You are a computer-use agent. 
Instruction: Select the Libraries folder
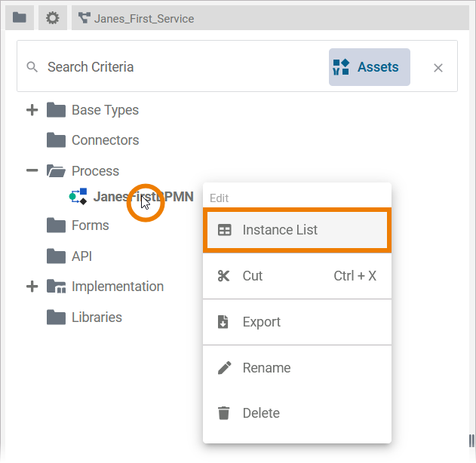[x=97, y=317]
